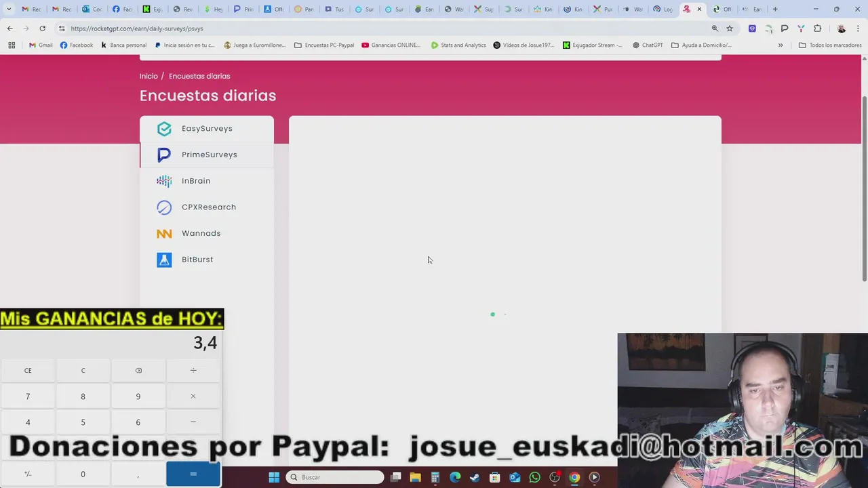Switch to the Log browser tab
This screenshot has width=868, height=488.
[x=663, y=9]
